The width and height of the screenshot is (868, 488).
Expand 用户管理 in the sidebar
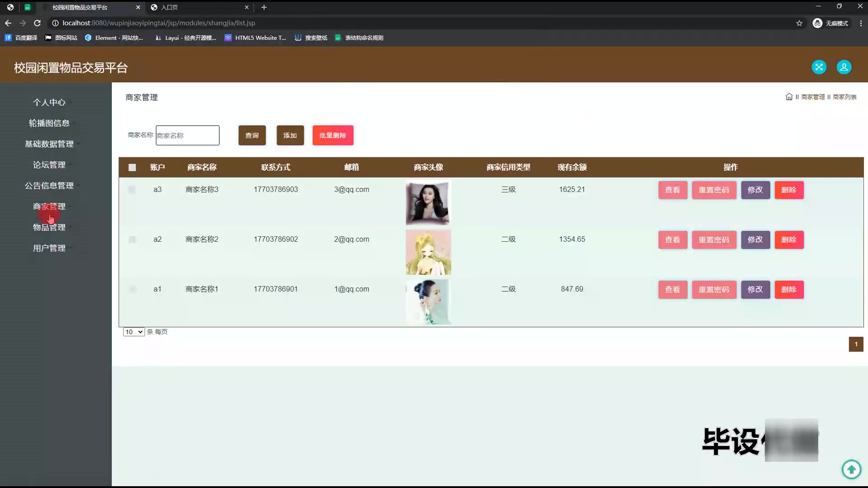pyautogui.click(x=49, y=248)
